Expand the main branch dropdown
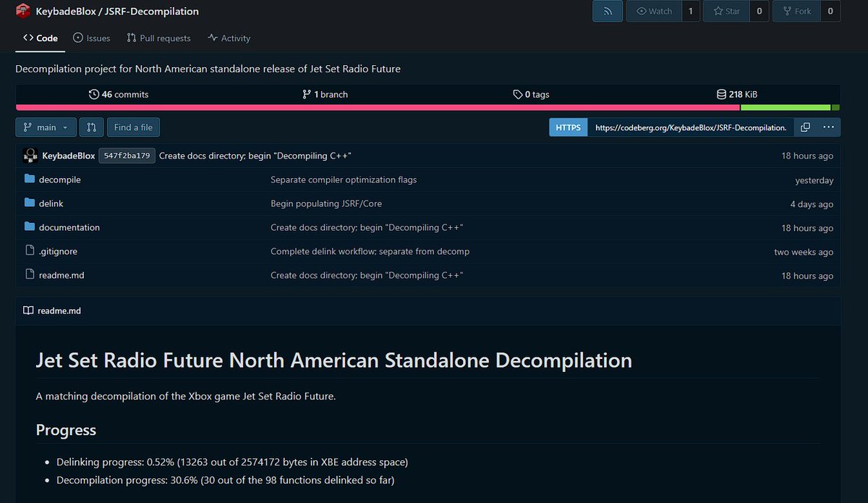Screen dimensions: 868x503 click(46, 127)
